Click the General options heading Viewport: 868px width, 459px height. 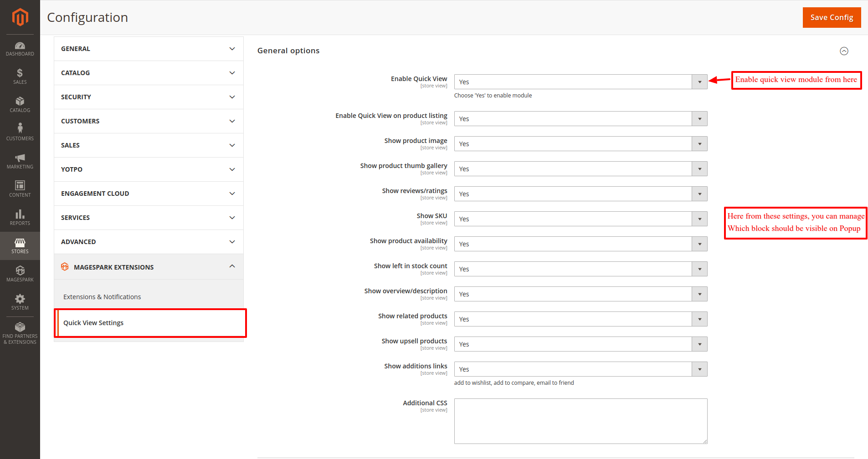[x=288, y=51]
